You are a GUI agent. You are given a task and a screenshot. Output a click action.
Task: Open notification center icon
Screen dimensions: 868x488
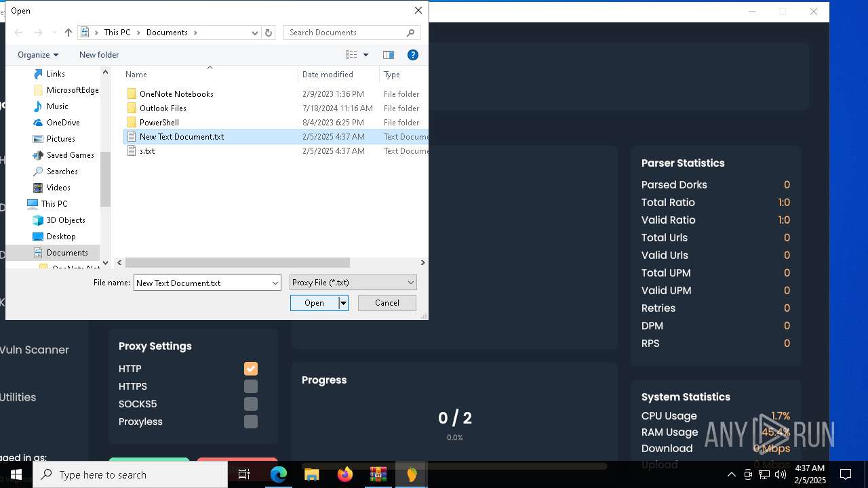click(846, 474)
